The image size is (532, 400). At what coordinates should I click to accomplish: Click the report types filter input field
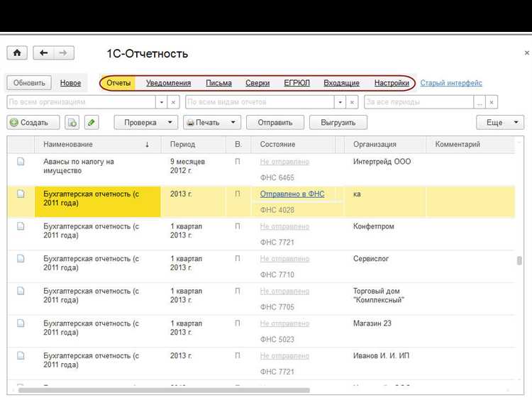(x=260, y=102)
